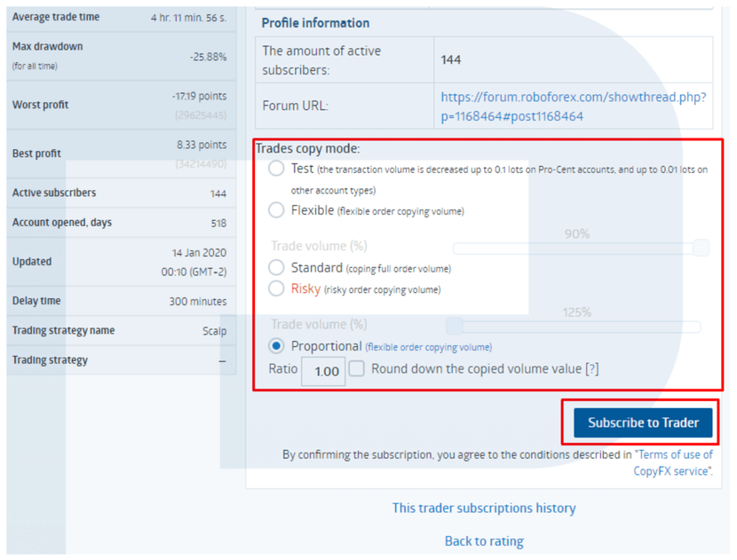
Task: Click the Trading strategy name value Scalp
Action: point(214,331)
